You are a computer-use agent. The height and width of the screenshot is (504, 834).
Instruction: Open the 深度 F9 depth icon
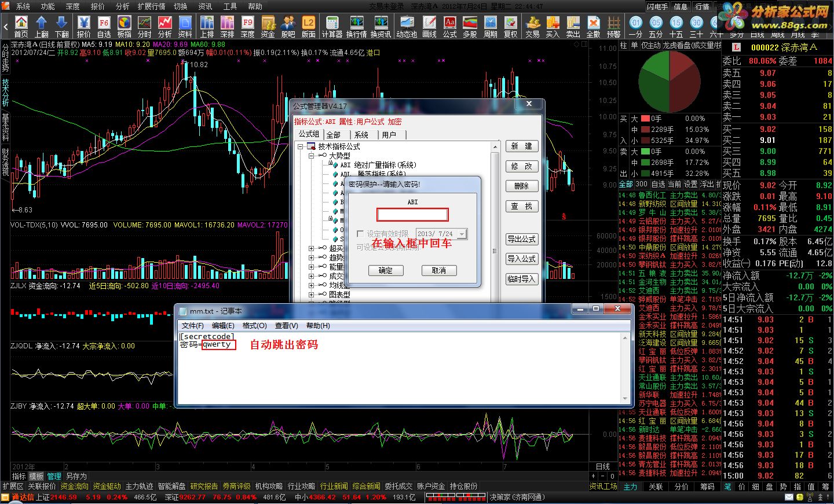pyautogui.click(x=248, y=27)
